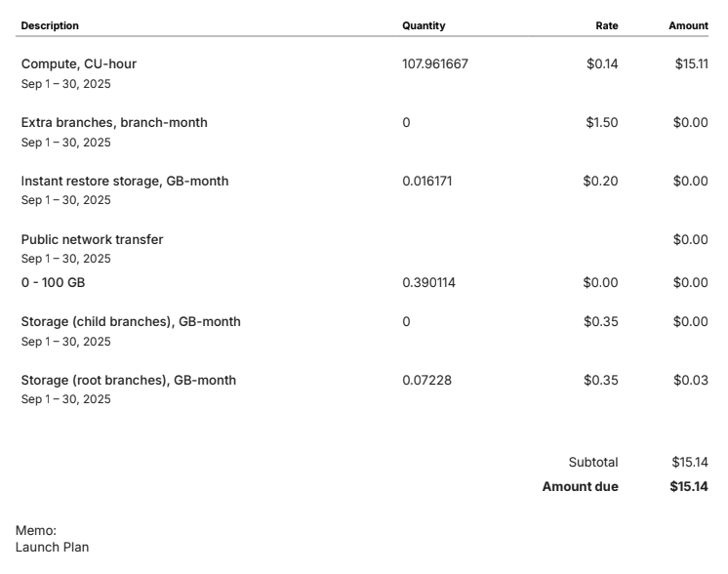Select Instant restore storage, GB-month item
This screenshot has height=574, width=728.
[125, 182]
